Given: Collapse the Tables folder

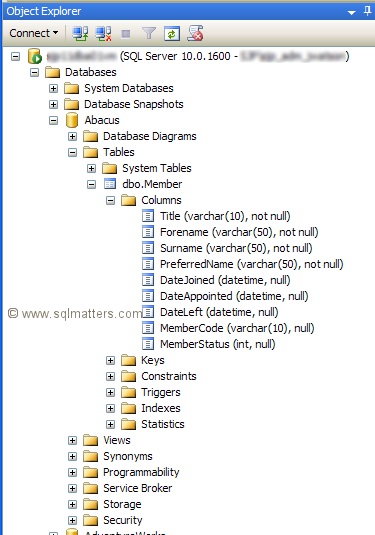Looking at the screenshot, I should point(72,153).
